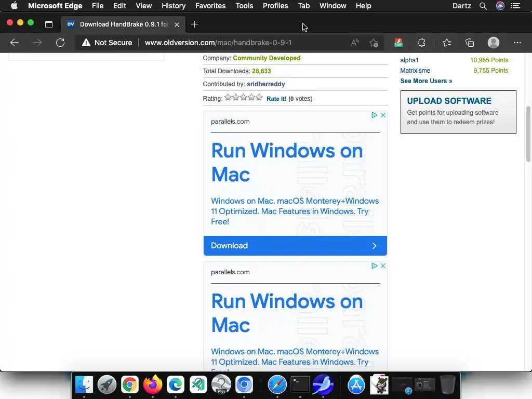Open the Matrixisme user profile
The width and height of the screenshot is (532, 399).
[415, 71]
